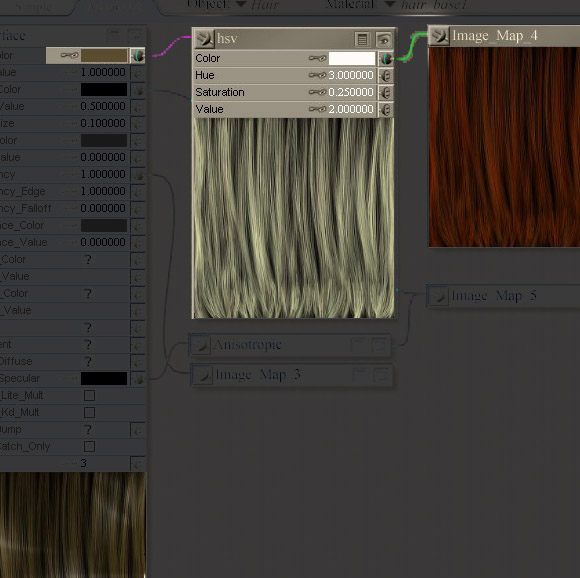This screenshot has height=578, width=580.
Task: Toggle the hsv node preview eye icon
Action: pyautogui.click(x=384, y=39)
